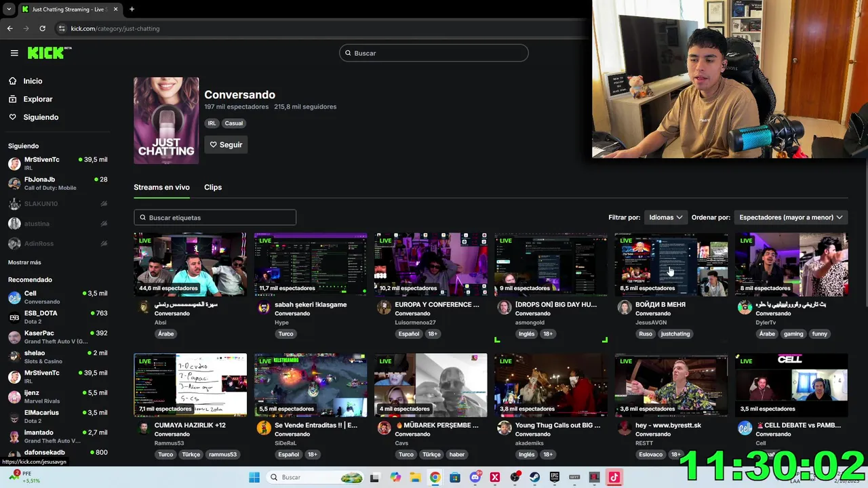Switch to the Clips tab
The height and width of the screenshot is (488, 868).
(213, 187)
